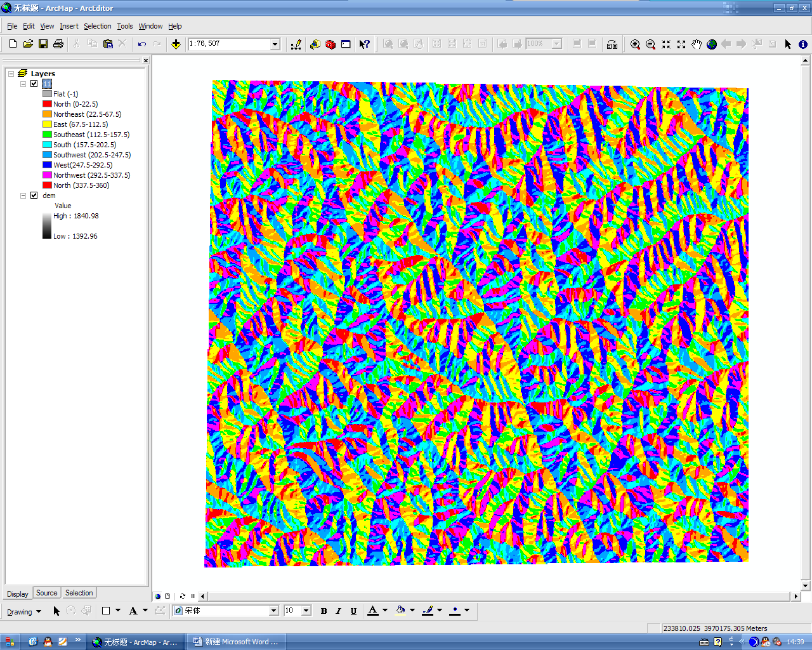Switch to Layout View
This screenshot has width=812, height=650.
167,596
